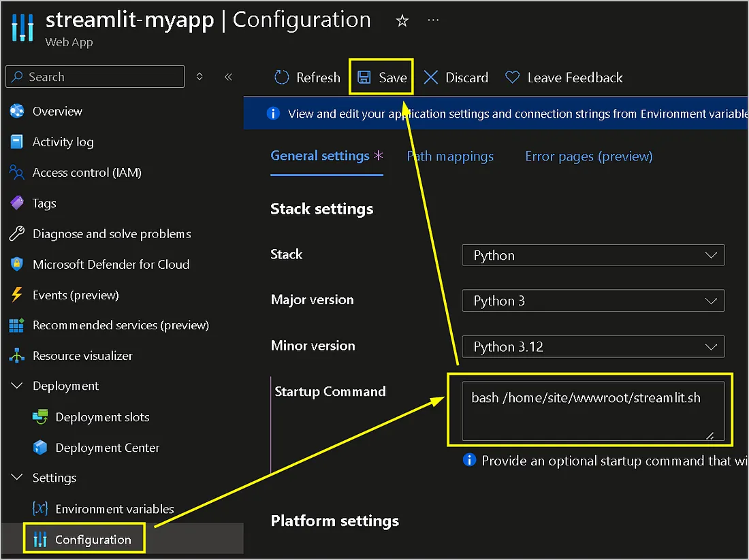Image resolution: width=749 pixels, height=560 pixels.
Task: Open Microsoft Defender for Cloud
Action: (110, 265)
